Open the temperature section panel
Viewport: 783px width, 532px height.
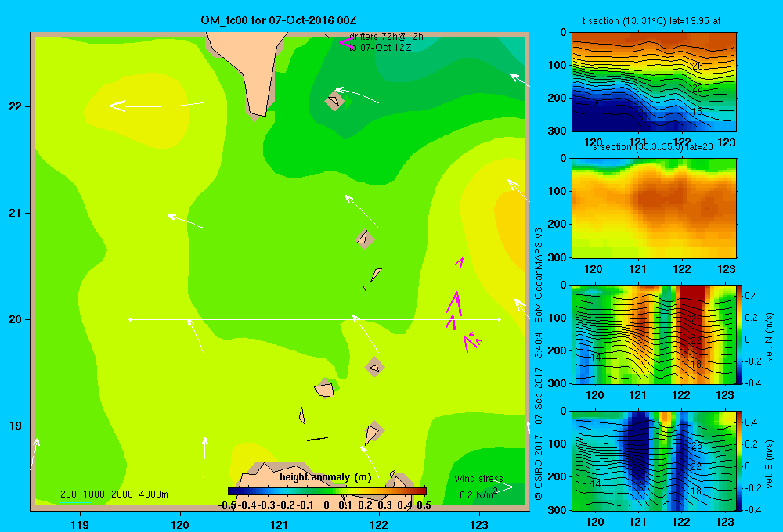pyautogui.click(x=654, y=81)
